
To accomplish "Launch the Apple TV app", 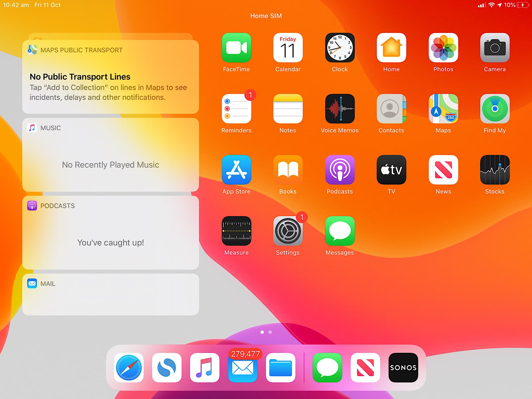I will 391,170.
